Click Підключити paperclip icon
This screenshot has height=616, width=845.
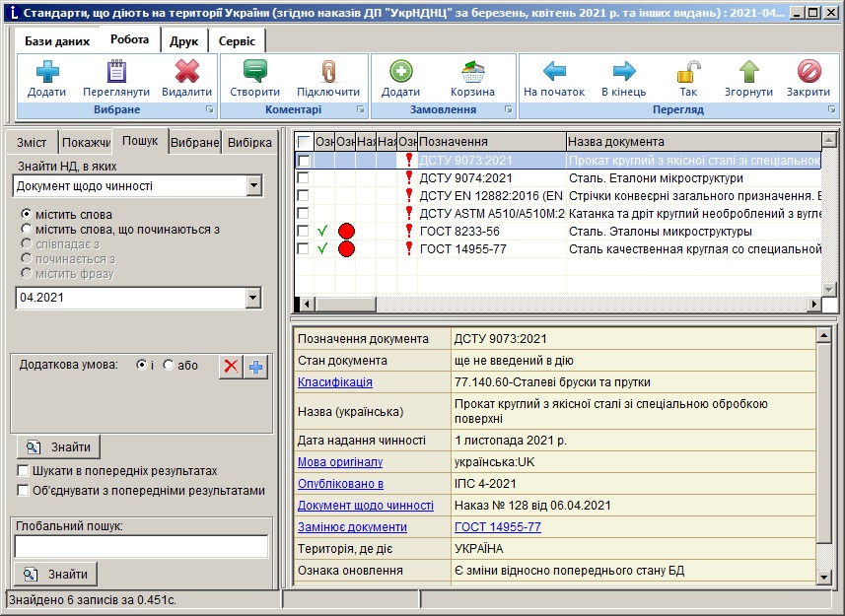[328, 72]
